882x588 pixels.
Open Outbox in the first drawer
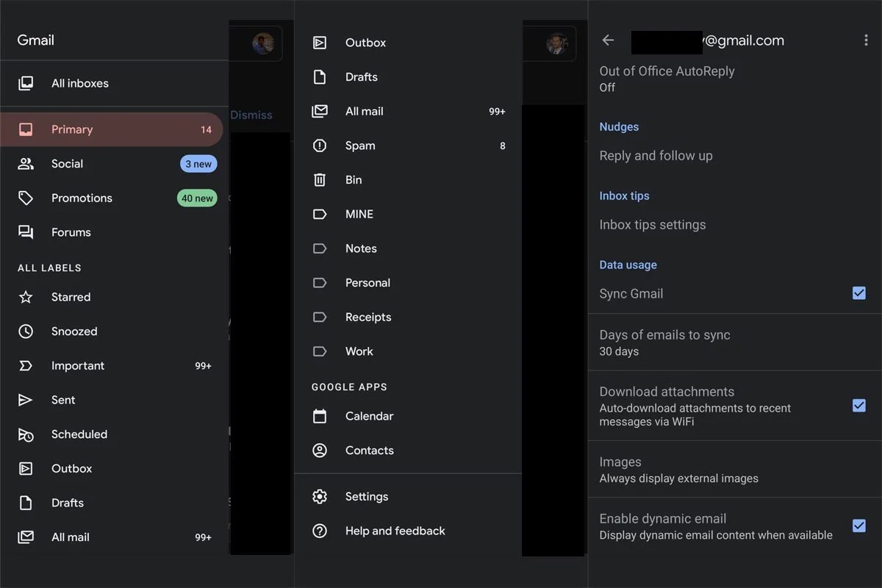pos(114,468)
